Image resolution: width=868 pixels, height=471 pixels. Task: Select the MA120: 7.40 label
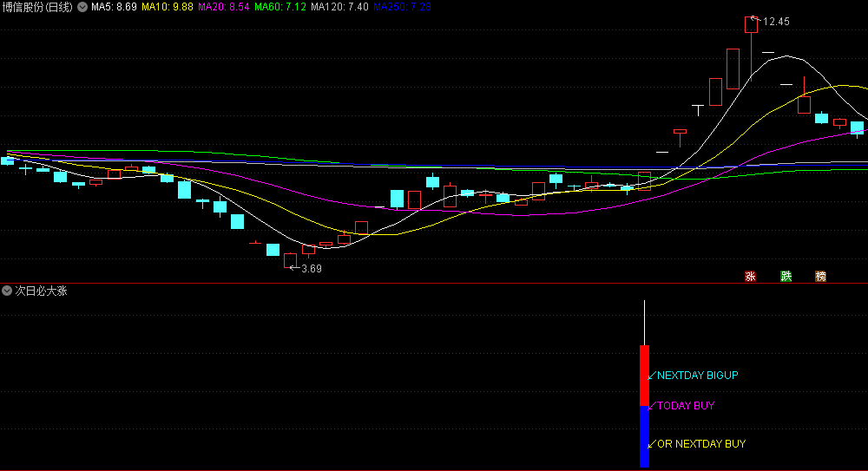[339, 7]
